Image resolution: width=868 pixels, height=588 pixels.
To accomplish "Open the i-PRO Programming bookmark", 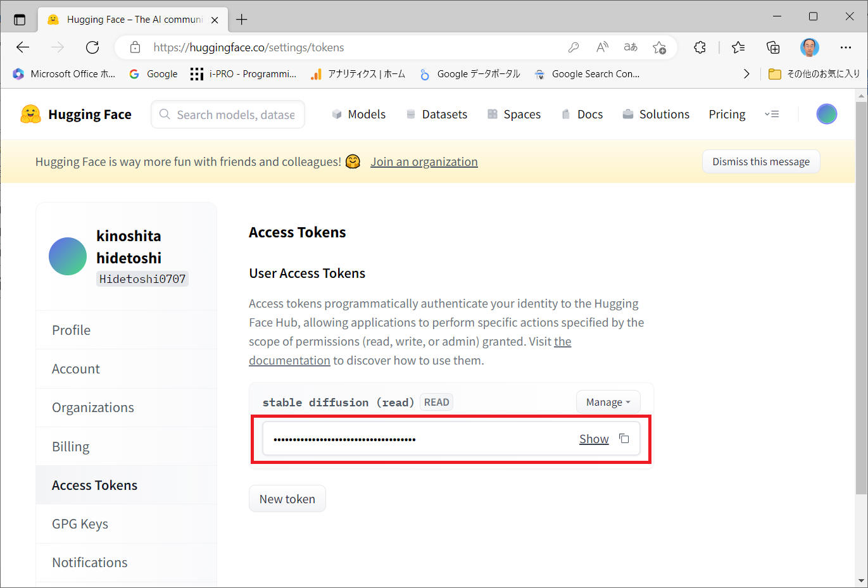I will 243,74.
